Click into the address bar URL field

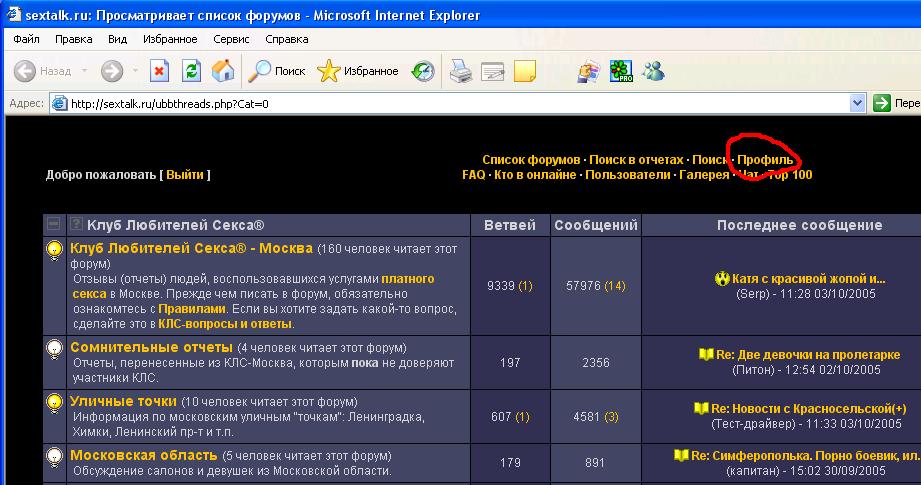450,103
